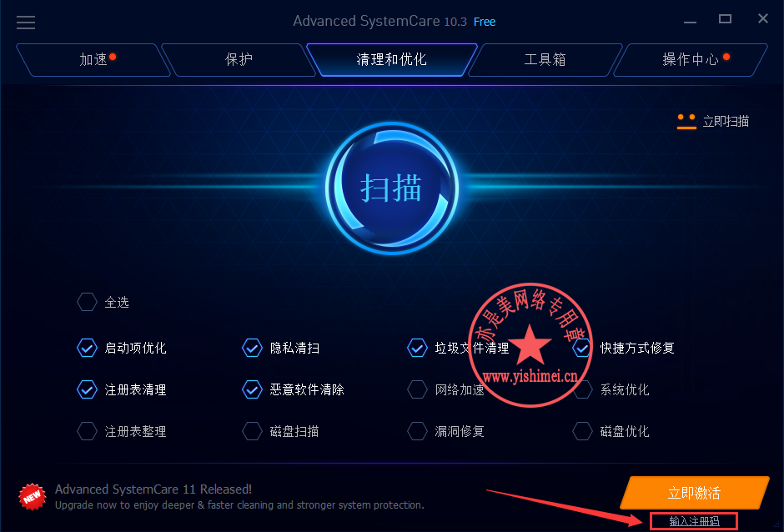Uncheck 隐私清扫 checkbox
The height and width of the screenshot is (532, 784).
[252, 348]
